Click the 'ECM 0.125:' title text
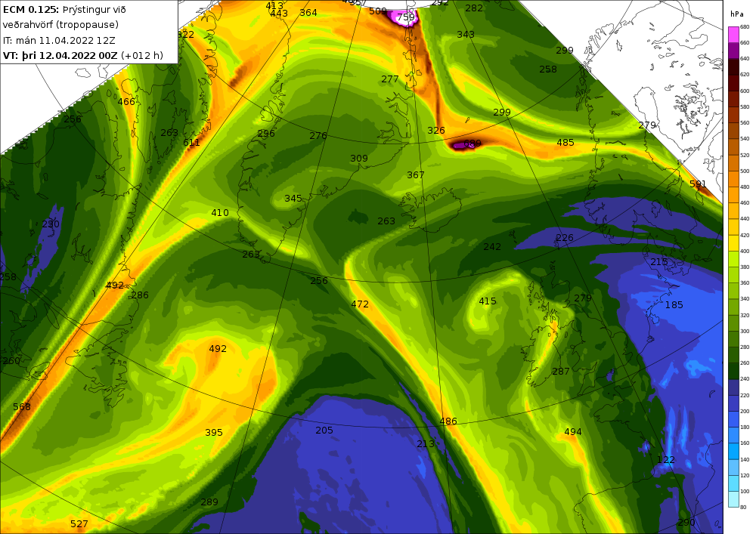This screenshot has width=756, height=534. coord(31,10)
